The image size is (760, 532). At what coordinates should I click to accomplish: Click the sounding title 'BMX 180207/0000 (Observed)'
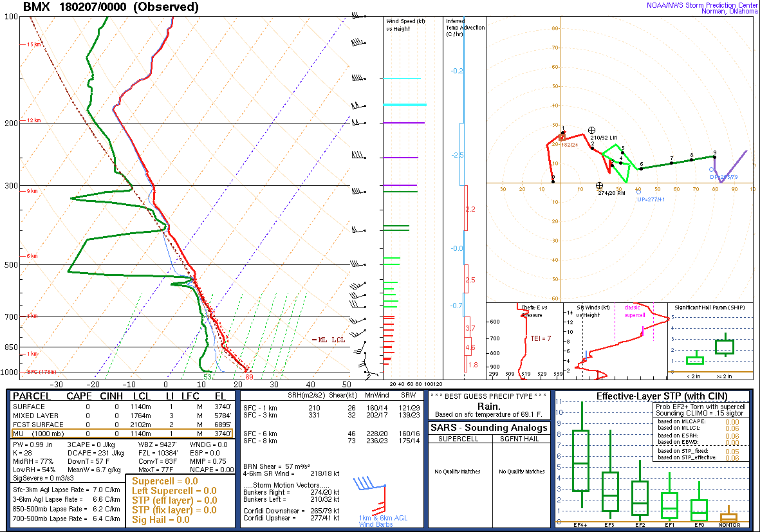[111, 7]
